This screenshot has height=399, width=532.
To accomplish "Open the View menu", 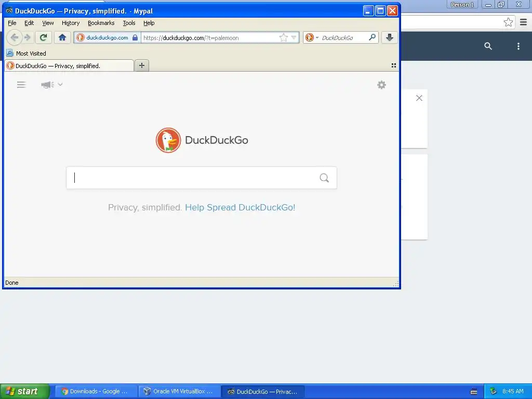I will (48, 23).
